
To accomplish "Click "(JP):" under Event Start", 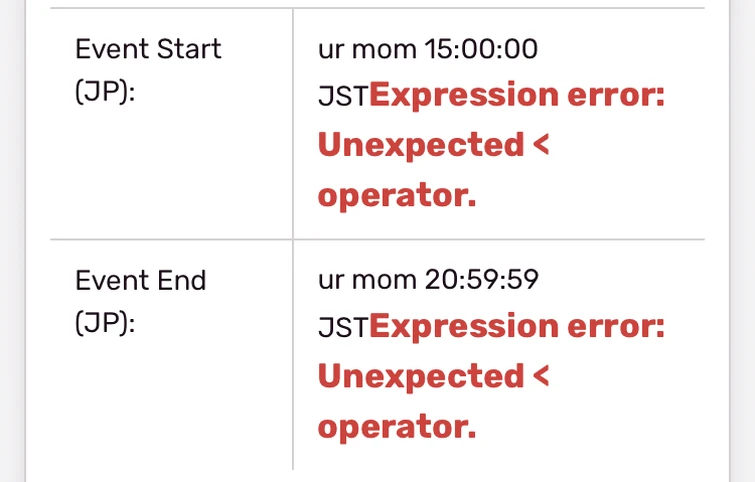I will point(104,94).
